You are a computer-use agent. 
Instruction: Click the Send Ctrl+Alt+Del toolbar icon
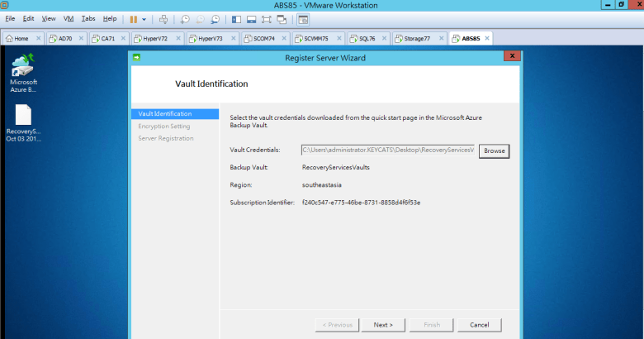[163, 18]
